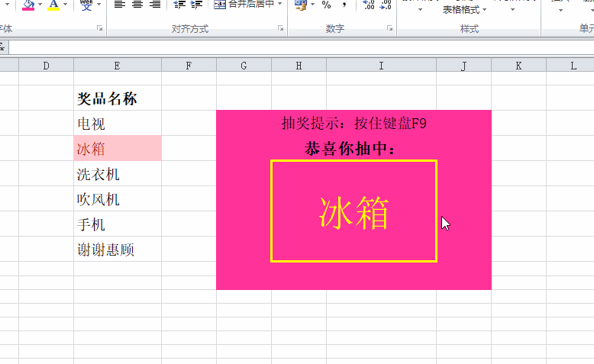Click the fill color paint bucket icon

click(x=28, y=5)
